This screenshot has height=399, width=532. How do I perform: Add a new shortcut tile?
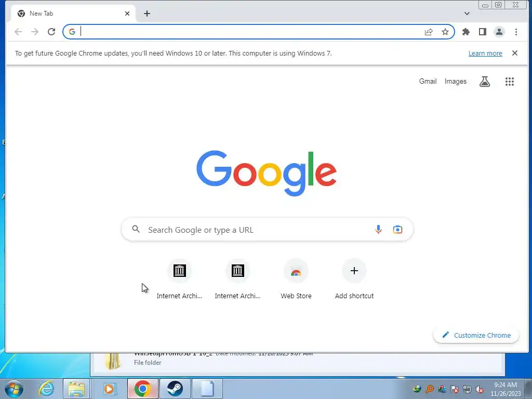(x=354, y=279)
